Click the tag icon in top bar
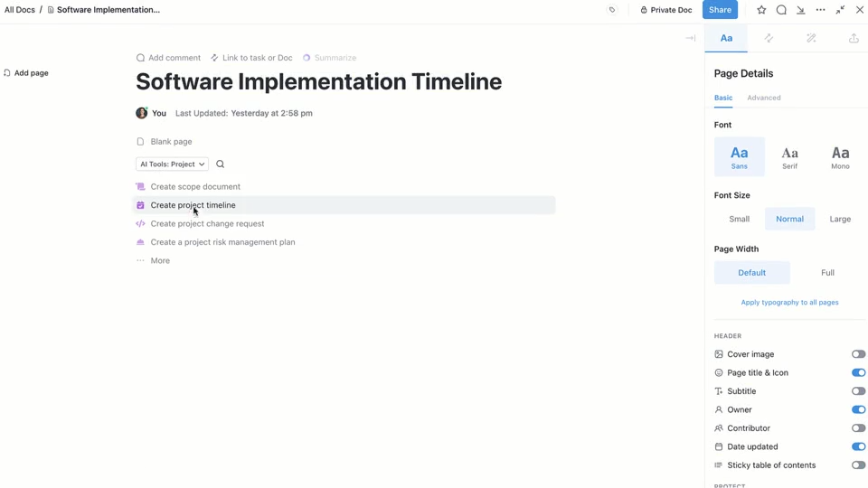Image resolution: width=868 pixels, height=488 pixels. click(x=612, y=10)
